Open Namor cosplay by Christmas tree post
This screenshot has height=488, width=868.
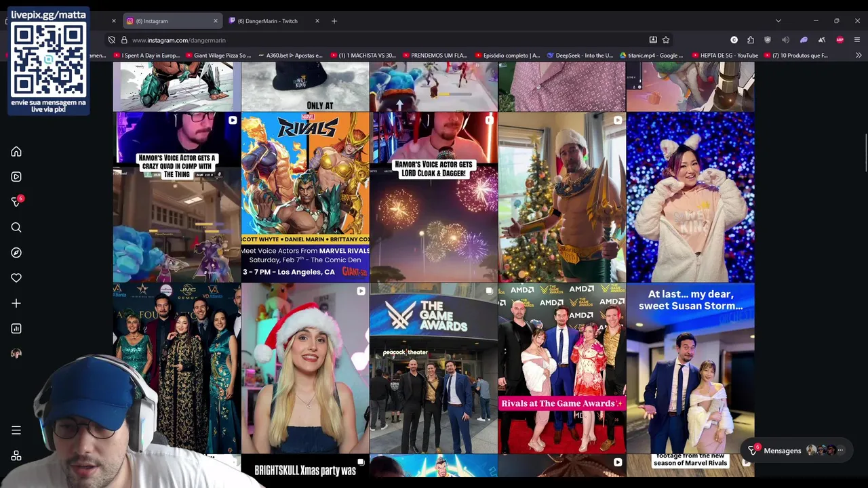tap(562, 197)
